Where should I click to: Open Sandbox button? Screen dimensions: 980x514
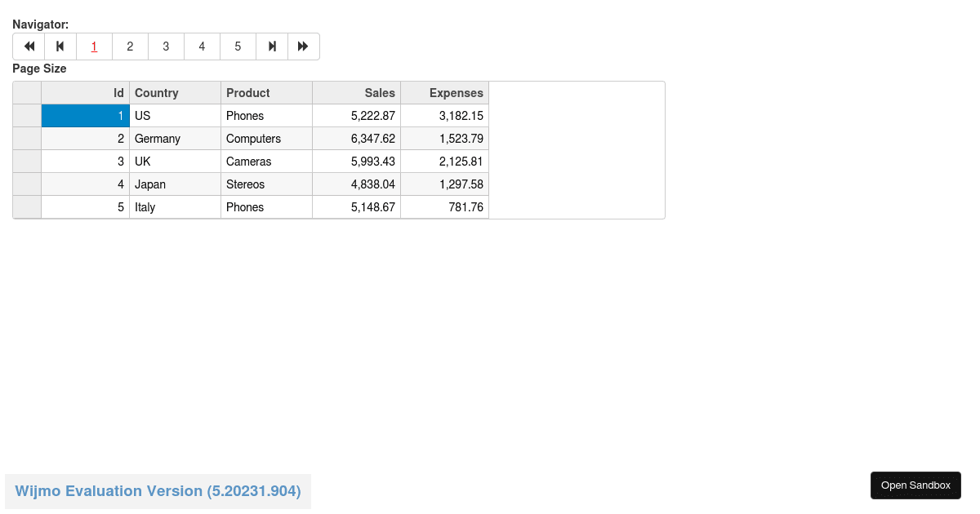915,485
